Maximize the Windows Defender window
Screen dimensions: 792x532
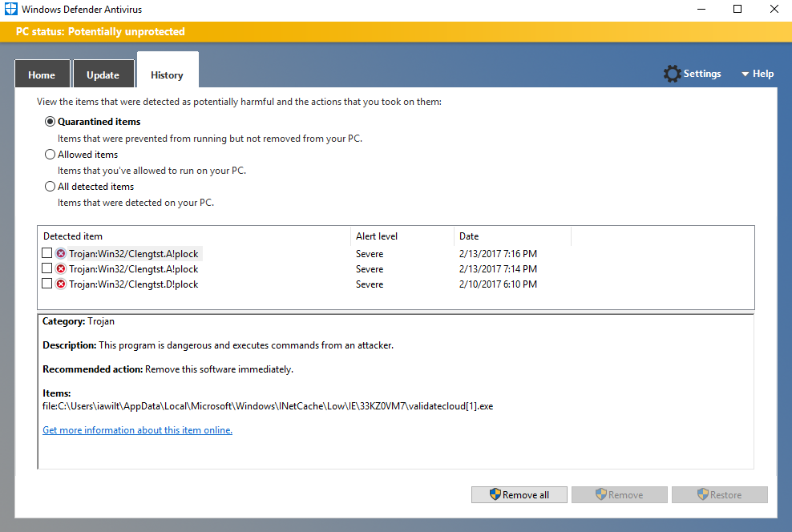737,10
